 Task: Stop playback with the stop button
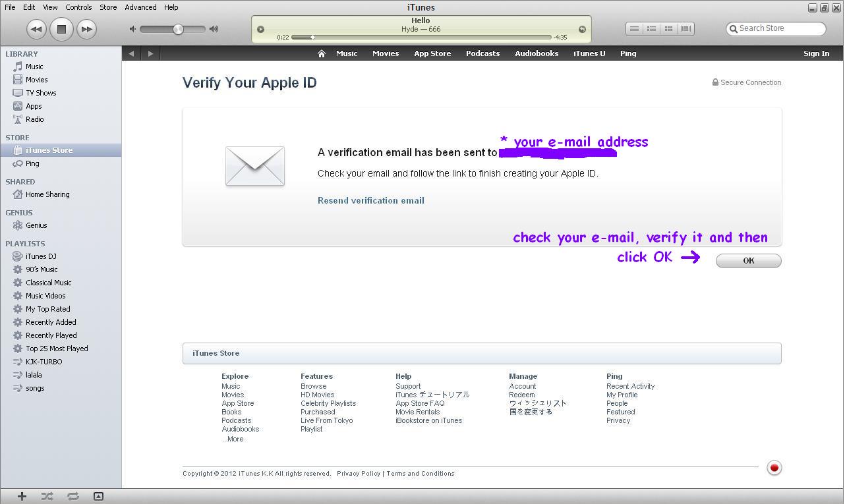(x=61, y=29)
